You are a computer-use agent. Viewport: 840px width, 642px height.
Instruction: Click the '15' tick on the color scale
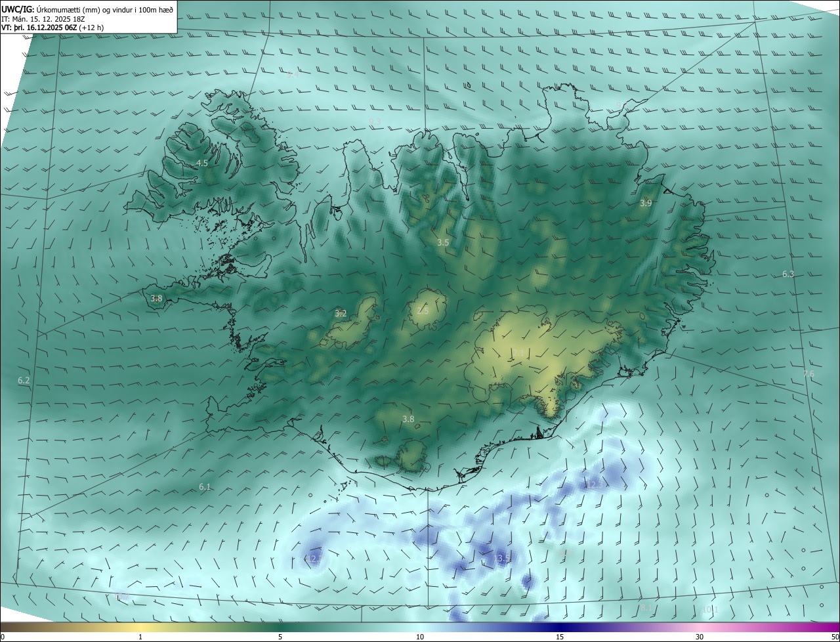(560, 637)
